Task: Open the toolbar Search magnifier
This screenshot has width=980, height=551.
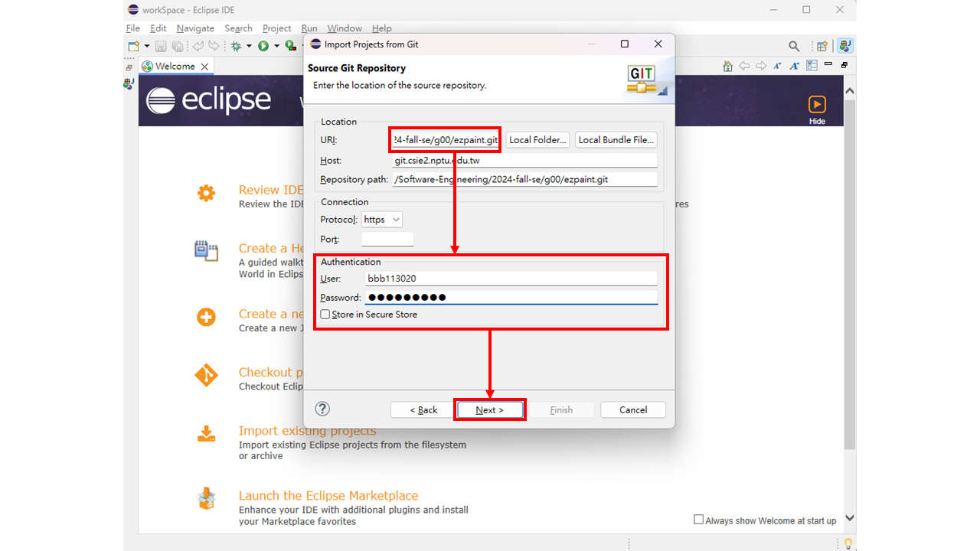Action: [794, 46]
